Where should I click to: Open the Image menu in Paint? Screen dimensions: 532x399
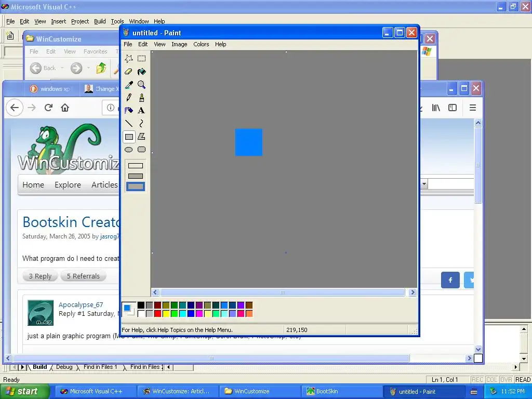179,44
